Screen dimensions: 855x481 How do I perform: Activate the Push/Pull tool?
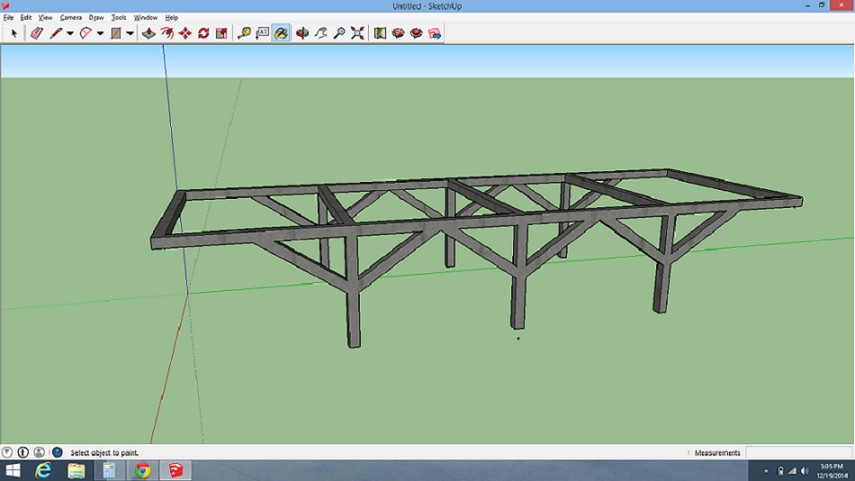tap(148, 33)
